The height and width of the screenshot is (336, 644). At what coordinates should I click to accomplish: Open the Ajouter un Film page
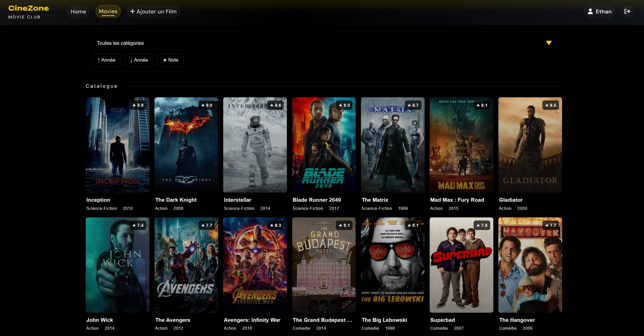pyautogui.click(x=153, y=11)
